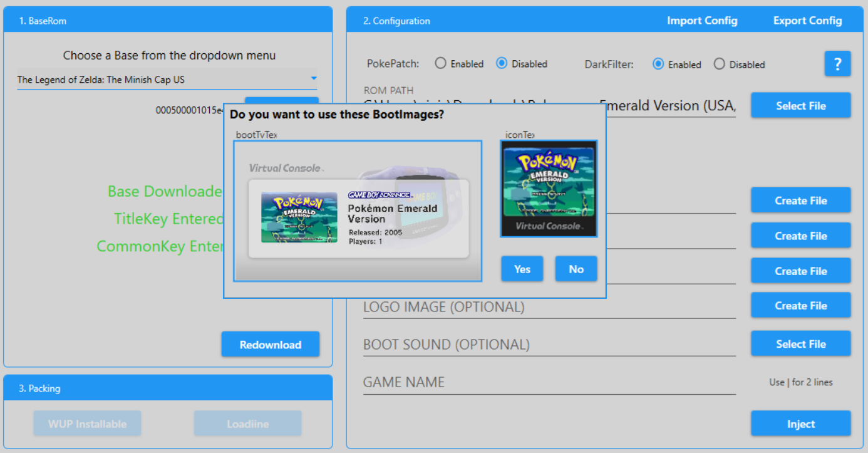Decline boot images with No

coord(576,269)
